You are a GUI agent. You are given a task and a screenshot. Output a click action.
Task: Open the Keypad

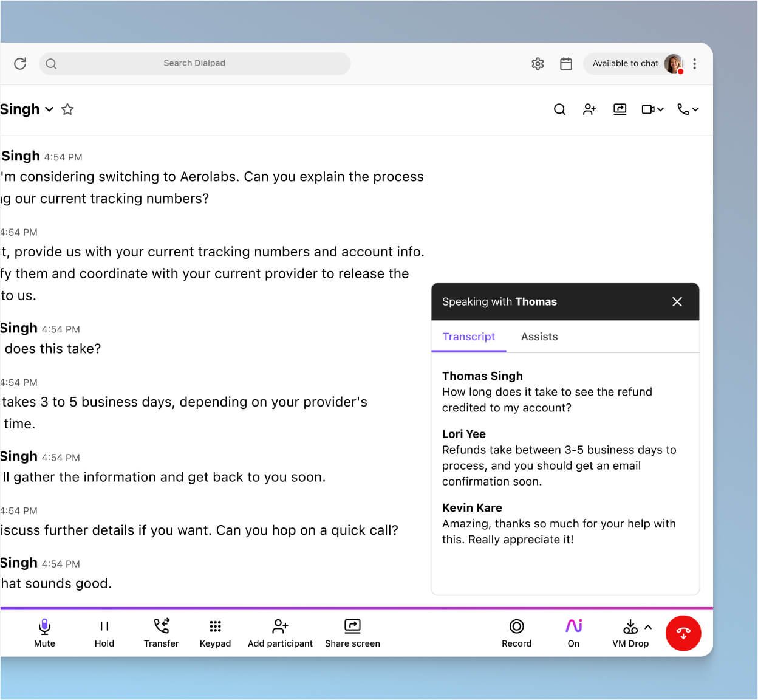click(x=215, y=633)
